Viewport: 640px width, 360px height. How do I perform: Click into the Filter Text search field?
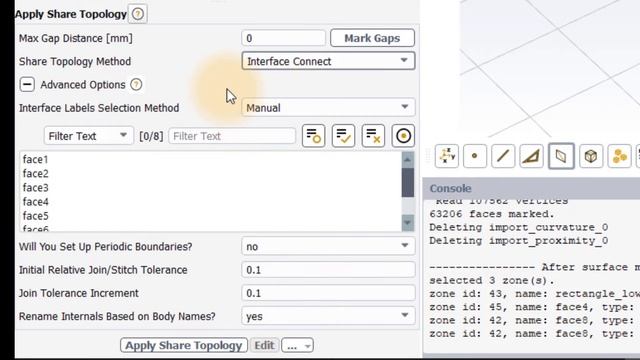click(232, 136)
